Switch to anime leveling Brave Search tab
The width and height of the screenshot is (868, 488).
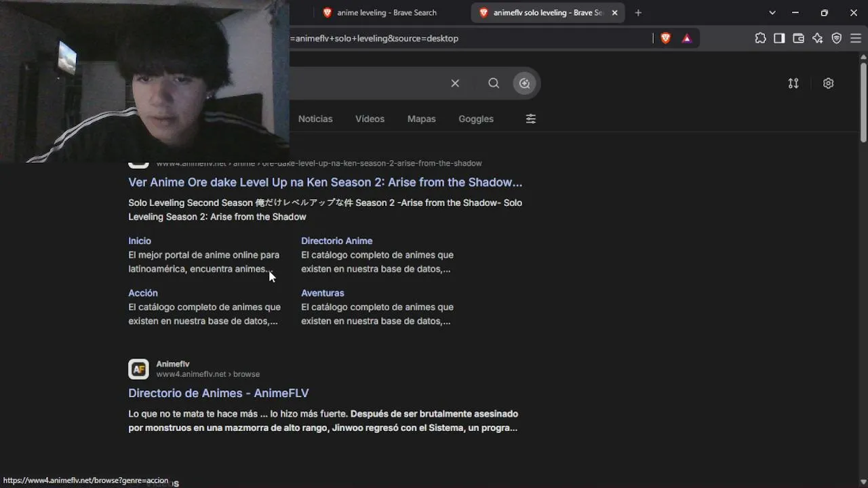click(x=387, y=13)
